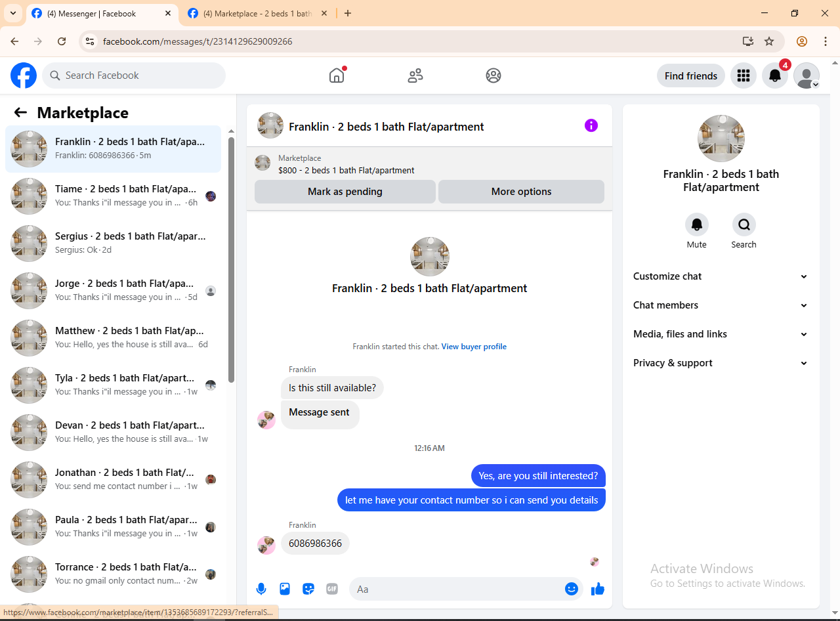Open the Home feed icon
Screen dimensions: 840x621
click(x=337, y=75)
